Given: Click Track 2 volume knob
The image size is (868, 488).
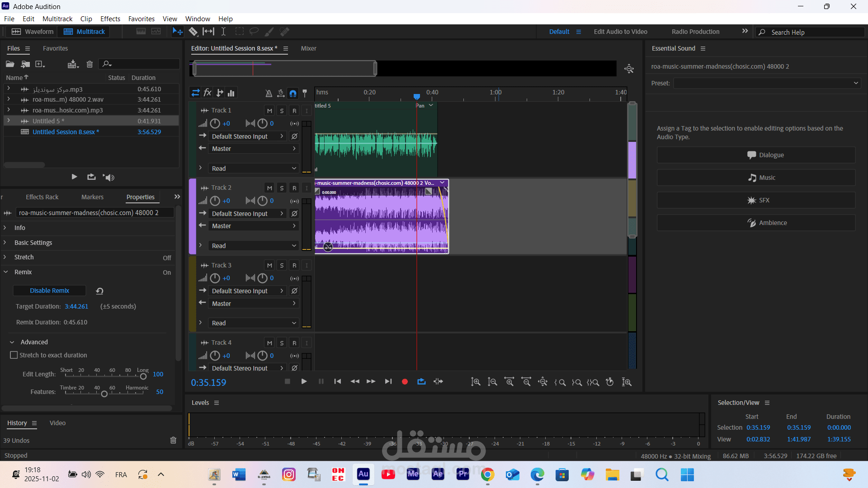Looking at the screenshot, I should pyautogui.click(x=215, y=201).
